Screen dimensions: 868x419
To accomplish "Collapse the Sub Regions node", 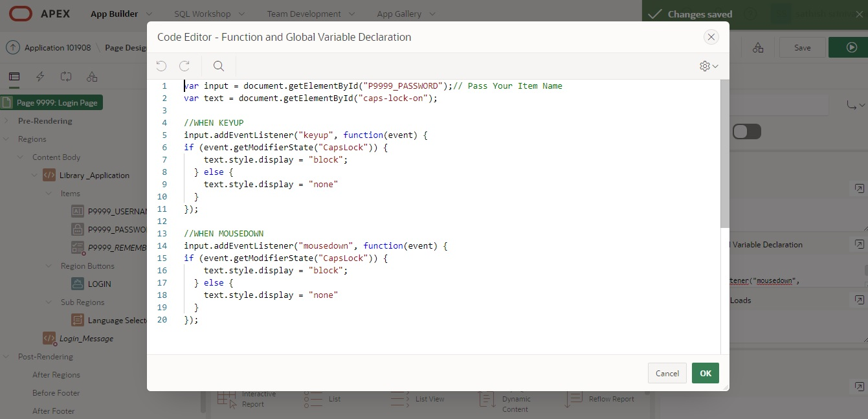I will coord(49,302).
